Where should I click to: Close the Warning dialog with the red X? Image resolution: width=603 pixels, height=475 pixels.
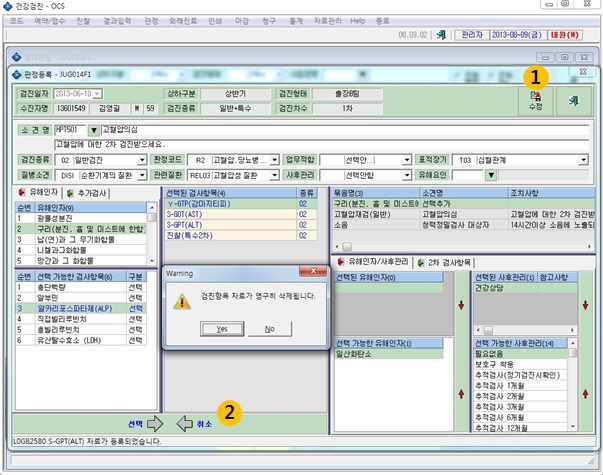coord(313,271)
